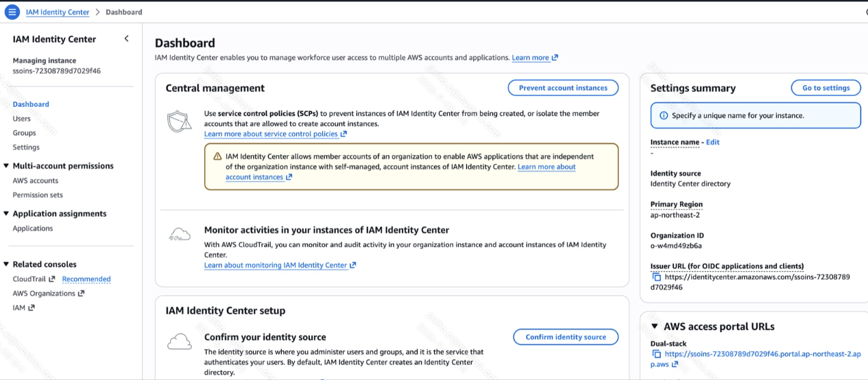Click external link icon next to IAM
The width and height of the screenshot is (868, 380).
click(x=31, y=308)
